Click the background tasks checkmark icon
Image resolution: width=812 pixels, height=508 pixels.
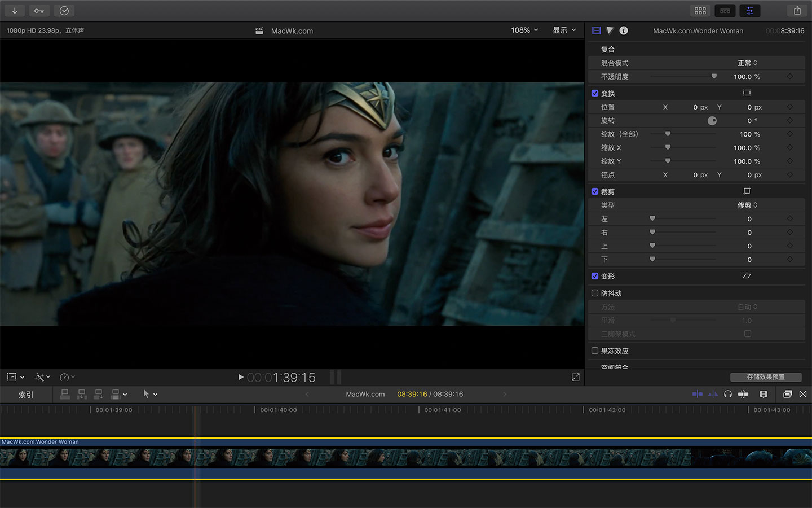click(x=64, y=11)
